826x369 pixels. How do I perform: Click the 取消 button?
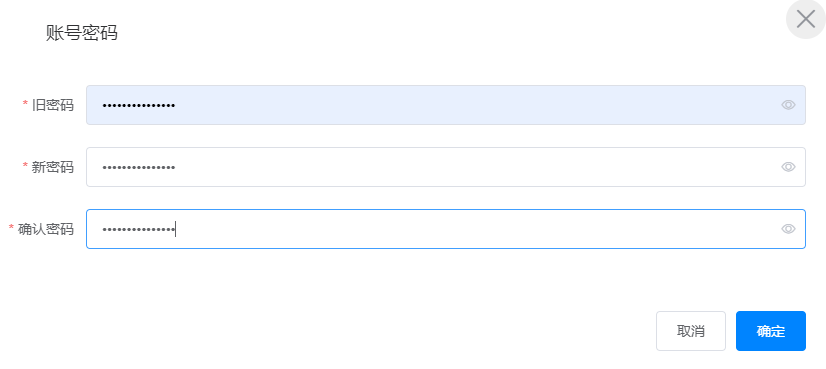[691, 331]
